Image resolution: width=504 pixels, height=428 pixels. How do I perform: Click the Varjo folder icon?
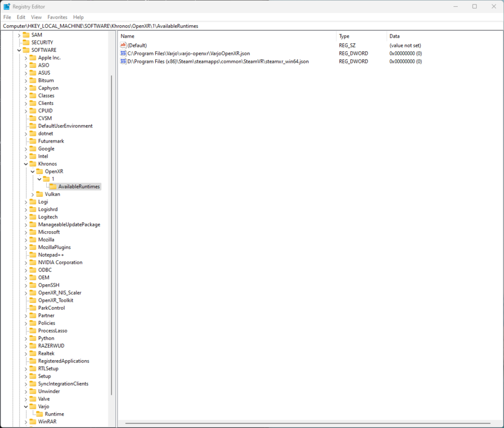[x=33, y=406]
